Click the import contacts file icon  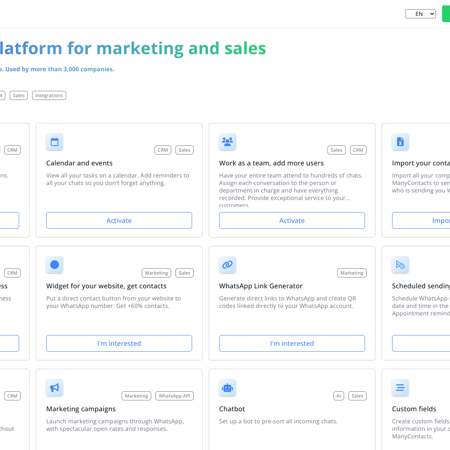coord(400,142)
